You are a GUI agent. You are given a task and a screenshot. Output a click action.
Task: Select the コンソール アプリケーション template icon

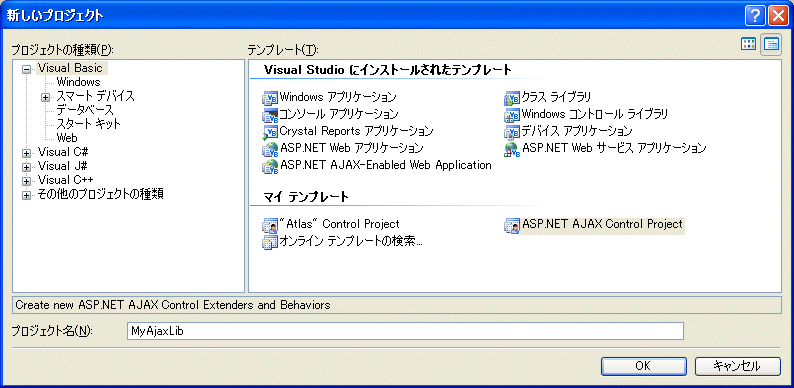[x=270, y=115]
